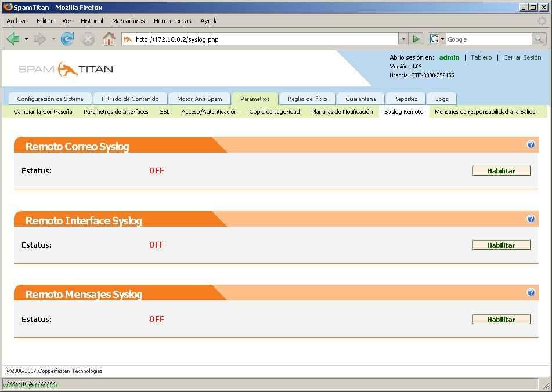Click OFF status in Remoto Correo Syslog
This screenshot has height=392, width=552.
click(156, 170)
